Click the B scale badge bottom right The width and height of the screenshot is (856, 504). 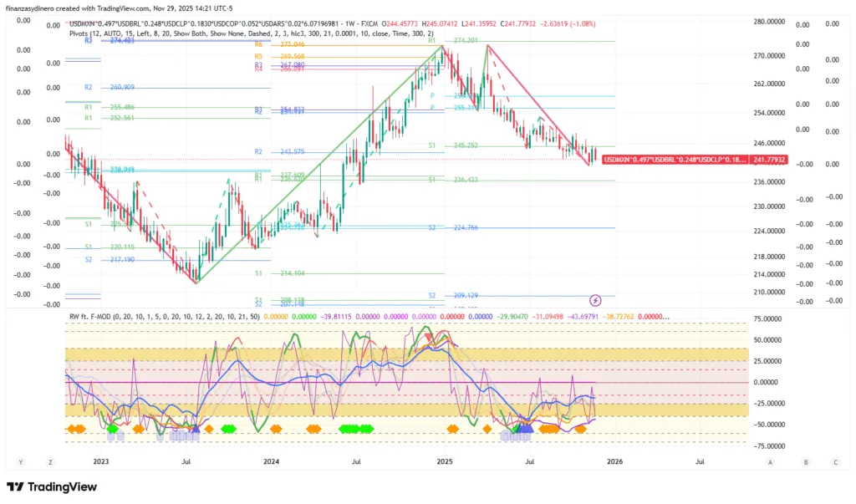[806, 461]
